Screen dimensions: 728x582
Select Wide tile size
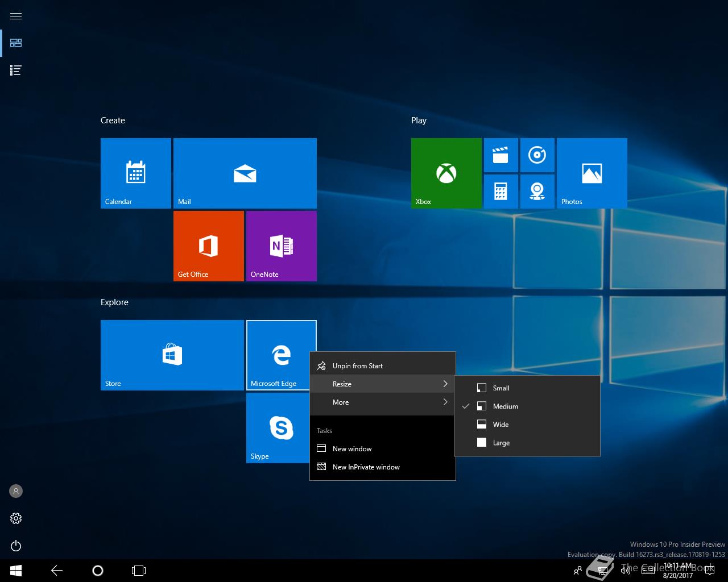(x=527, y=425)
